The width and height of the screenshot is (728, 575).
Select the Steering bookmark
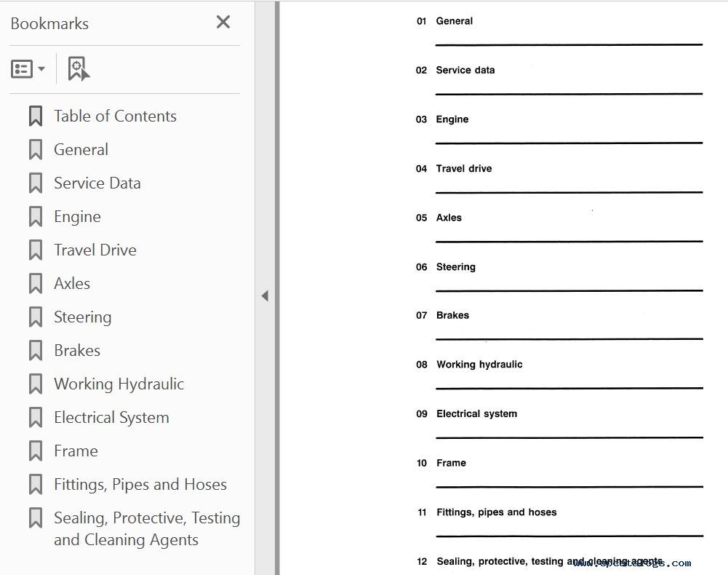coord(83,317)
